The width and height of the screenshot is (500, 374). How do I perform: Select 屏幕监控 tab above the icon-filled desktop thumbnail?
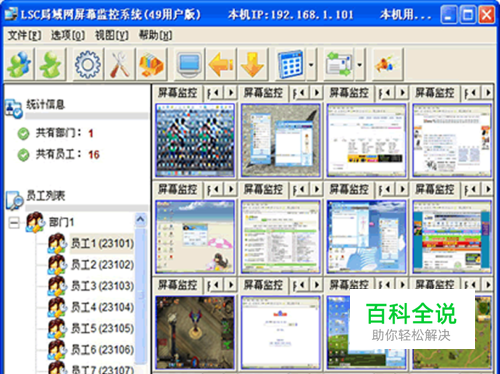(177, 93)
